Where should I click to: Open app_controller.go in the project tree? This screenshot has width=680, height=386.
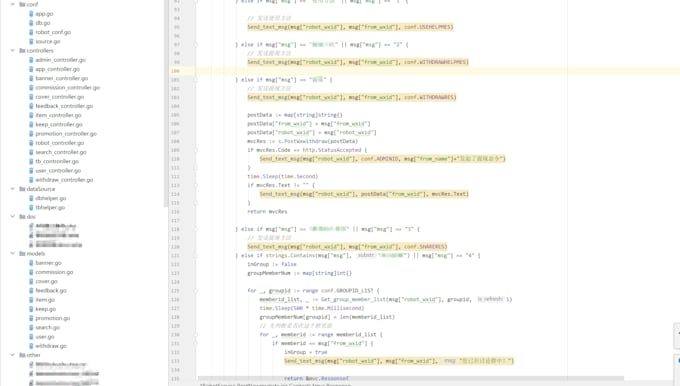58,69
